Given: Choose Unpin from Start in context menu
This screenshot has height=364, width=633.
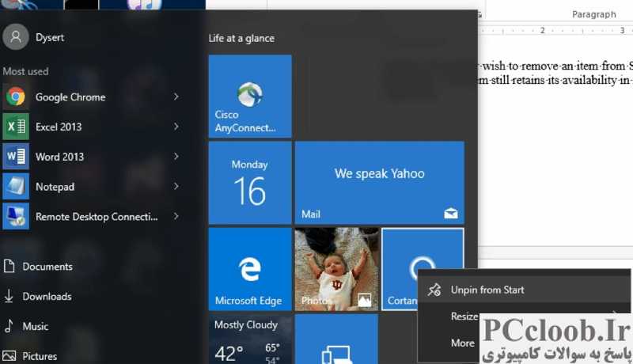Looking at the screenshot, I should (x=524, y=290).
